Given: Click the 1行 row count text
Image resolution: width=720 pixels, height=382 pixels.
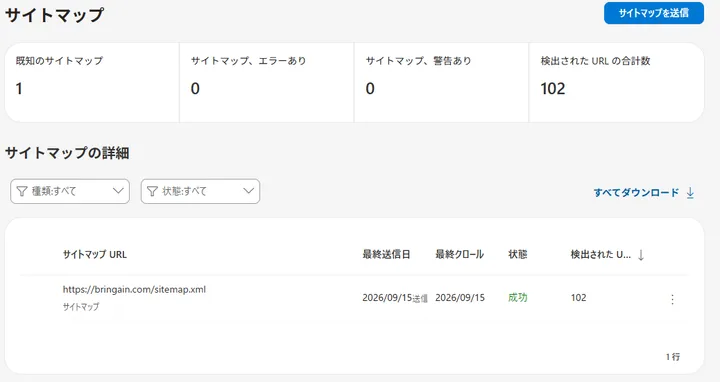Looking at the screenshot, I should (x=673, y=357).
